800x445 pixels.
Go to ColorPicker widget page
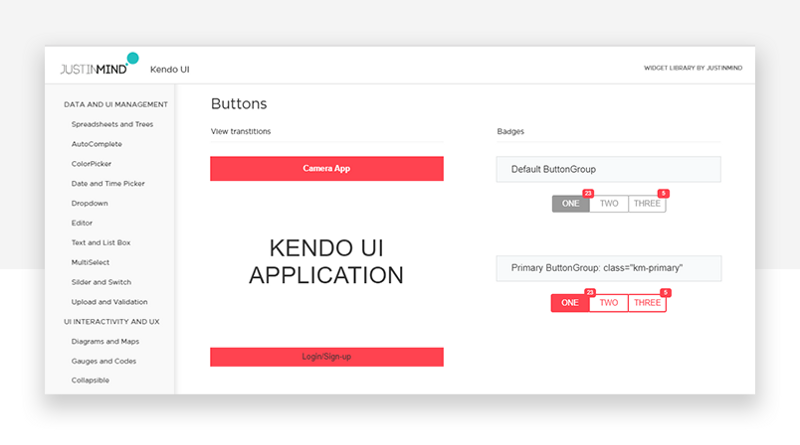[x=91, y=164]
